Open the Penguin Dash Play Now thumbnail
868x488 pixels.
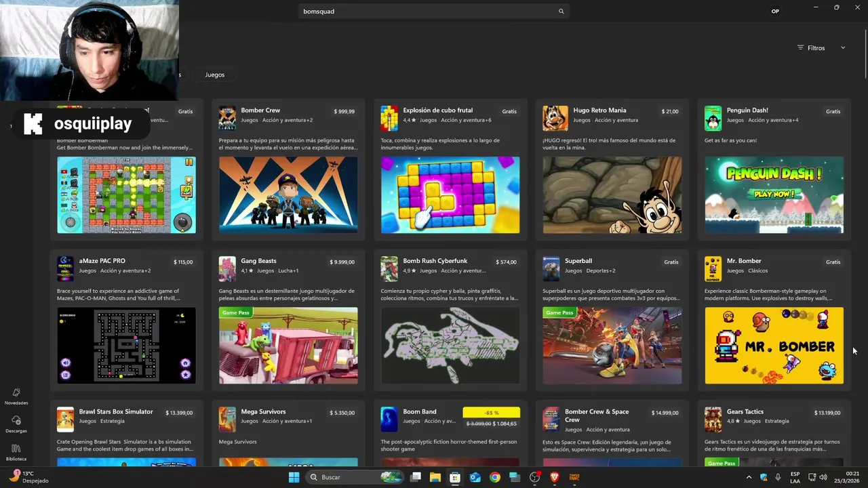pyautogui.click(x=774, y=195)
